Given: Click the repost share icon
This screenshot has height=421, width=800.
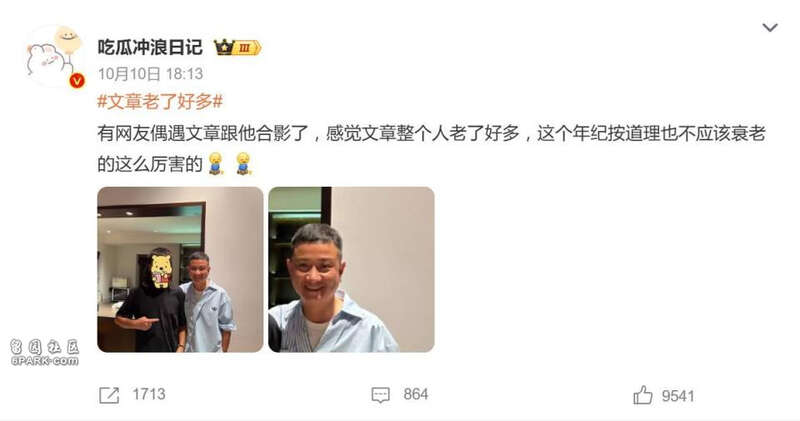Looking at the screenshot, I should (109, 395).
